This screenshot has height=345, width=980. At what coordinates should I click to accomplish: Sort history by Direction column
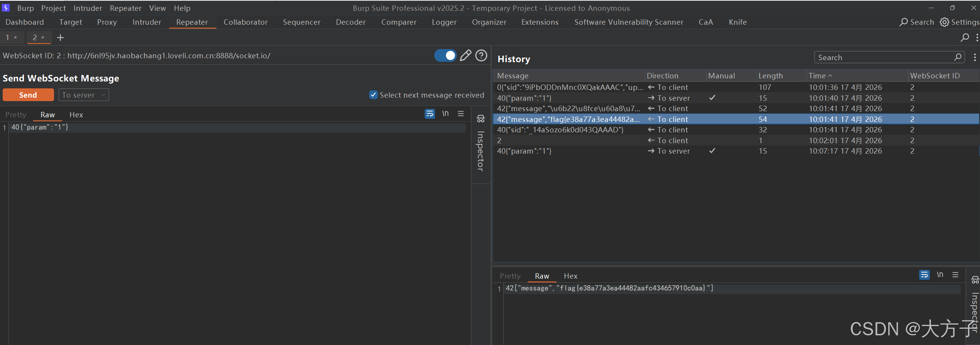(675, 76)
